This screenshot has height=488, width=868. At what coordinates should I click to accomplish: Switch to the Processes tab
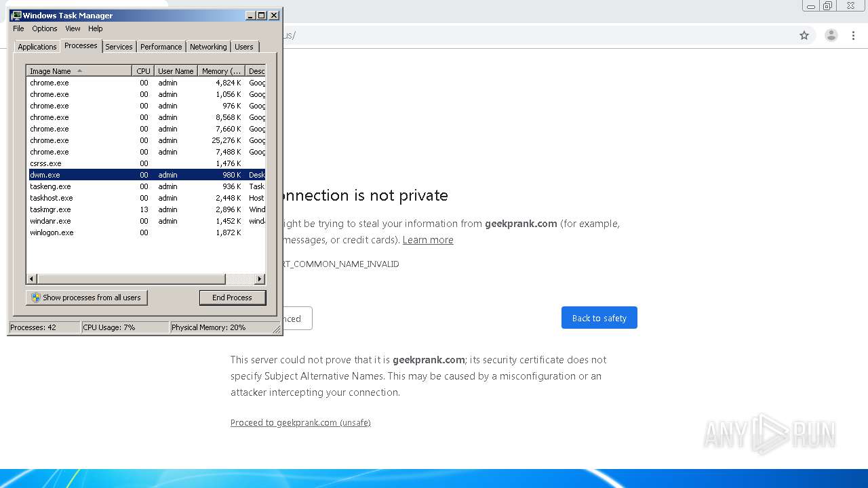coord(81,45)
